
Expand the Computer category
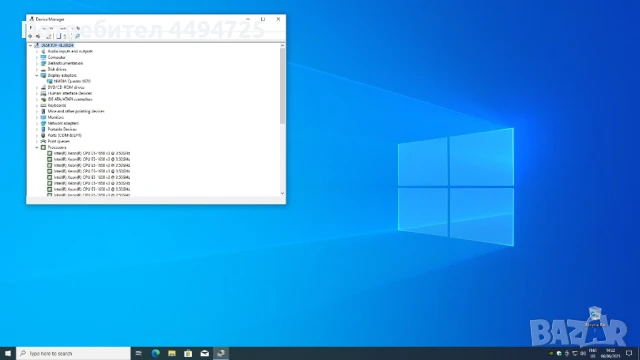point(37,58)
